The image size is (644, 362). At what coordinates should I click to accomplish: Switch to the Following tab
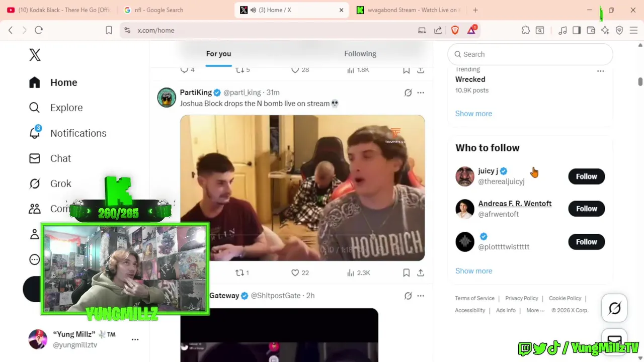[360, 54]
